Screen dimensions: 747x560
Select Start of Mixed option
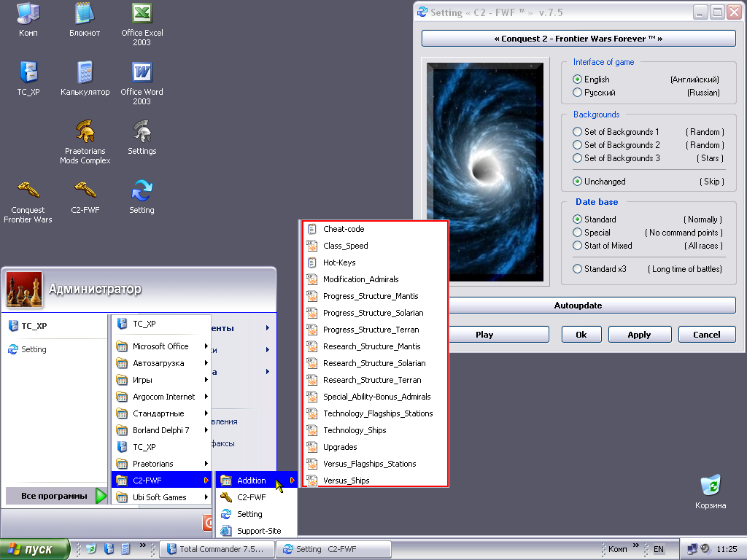click(x=578, y=245)
